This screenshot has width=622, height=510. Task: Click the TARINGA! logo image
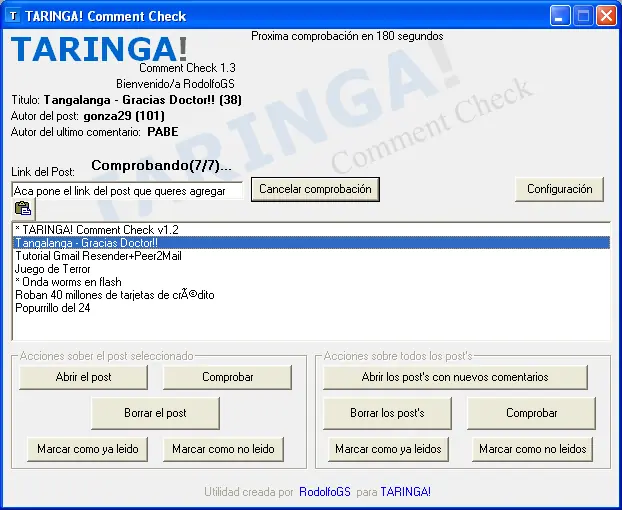coord(99,49)
